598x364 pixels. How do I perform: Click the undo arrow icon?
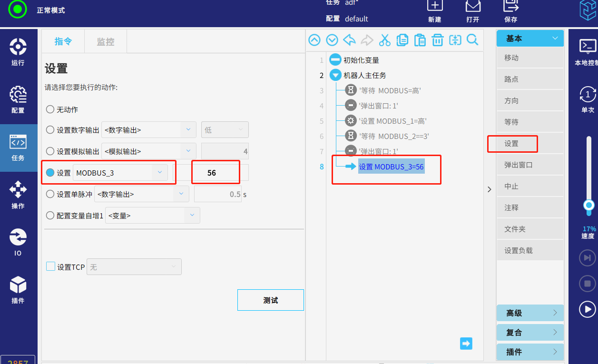point(349,40)
